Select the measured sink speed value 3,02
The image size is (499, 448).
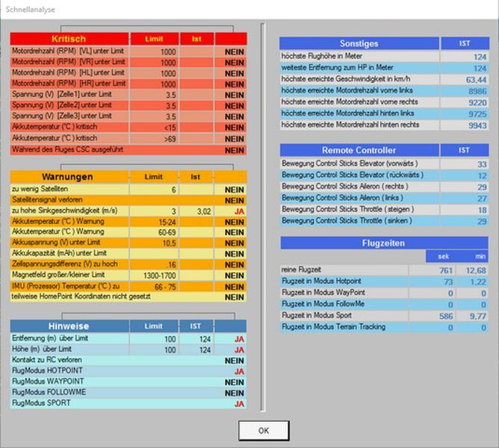pos(204,211)
